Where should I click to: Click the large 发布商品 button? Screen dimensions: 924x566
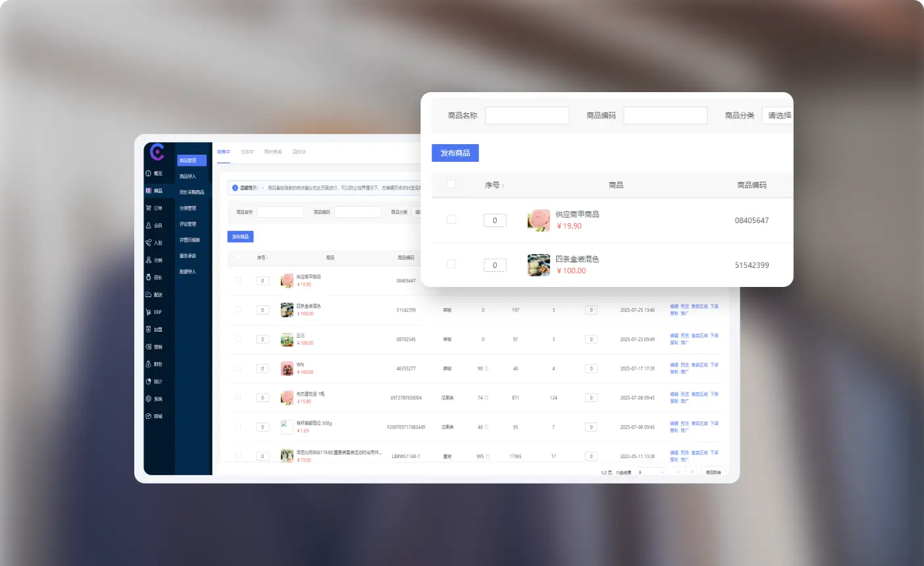455,153
